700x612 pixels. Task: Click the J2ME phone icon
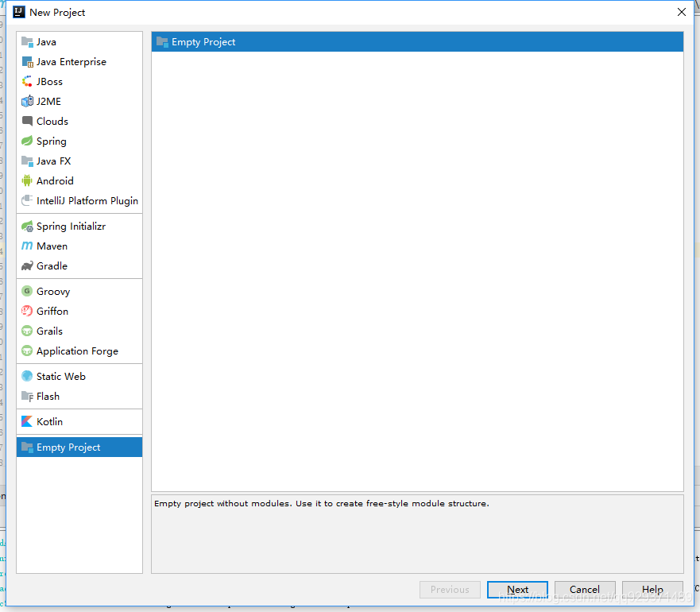click(x=27, y=102)
